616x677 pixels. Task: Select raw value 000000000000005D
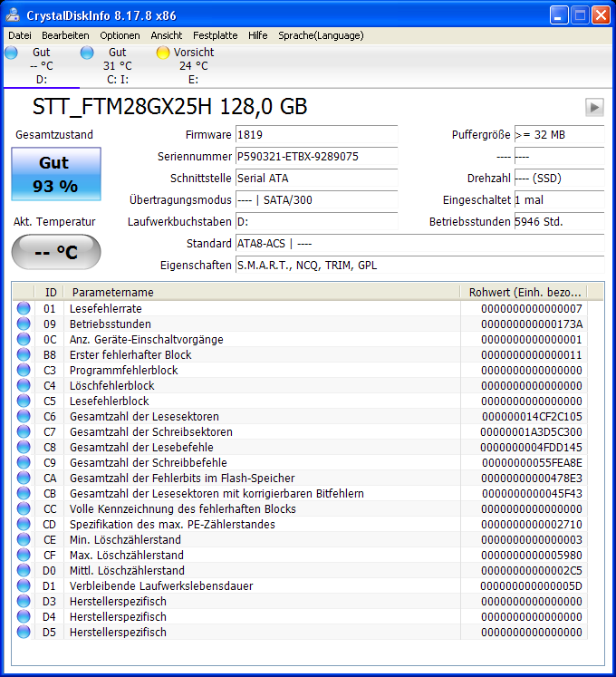pos(532,585)
